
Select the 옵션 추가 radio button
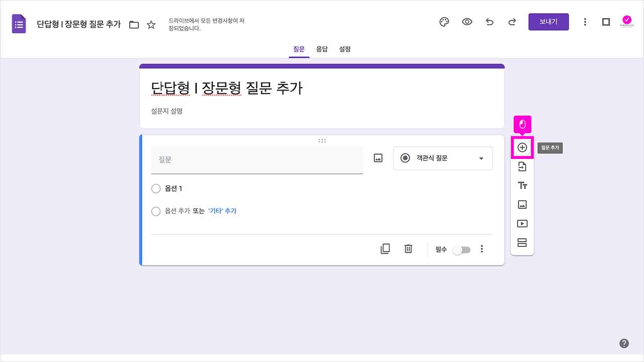(156, 211)
